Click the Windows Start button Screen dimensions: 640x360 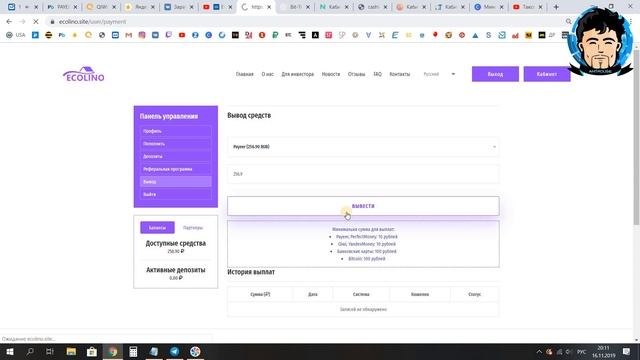coord(9,351)
